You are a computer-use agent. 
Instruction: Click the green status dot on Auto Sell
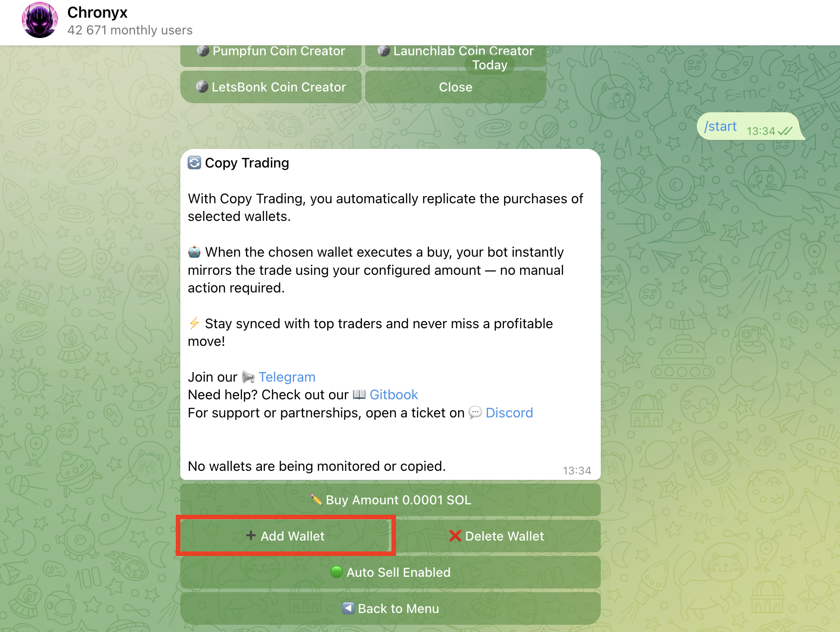coord(336,572)
